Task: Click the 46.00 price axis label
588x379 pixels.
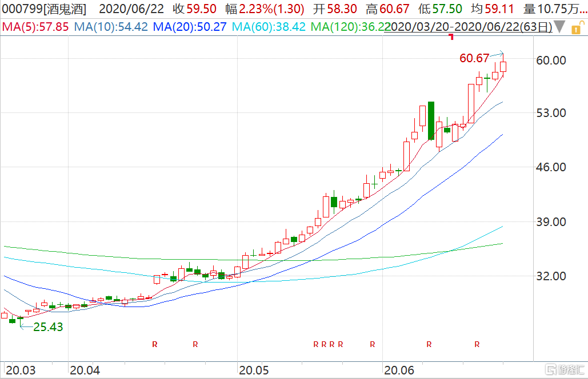Action: pyautogui.click(x=551, y=167)
